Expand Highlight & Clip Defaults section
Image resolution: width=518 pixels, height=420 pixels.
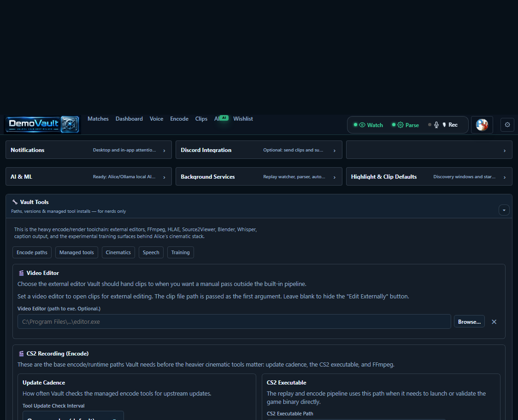click(x=429, y=177)
